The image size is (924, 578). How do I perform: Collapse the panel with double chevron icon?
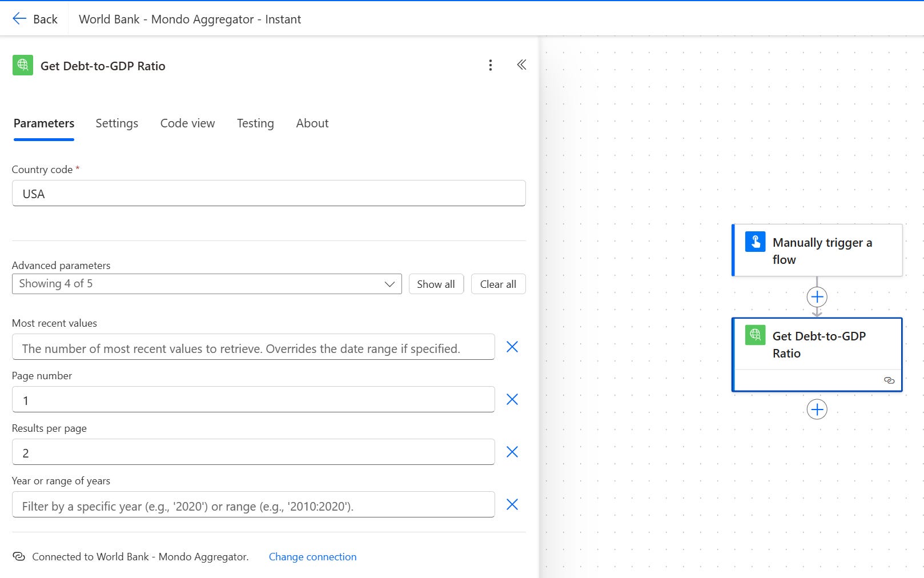pyautogui.click(x=521, y=65)
